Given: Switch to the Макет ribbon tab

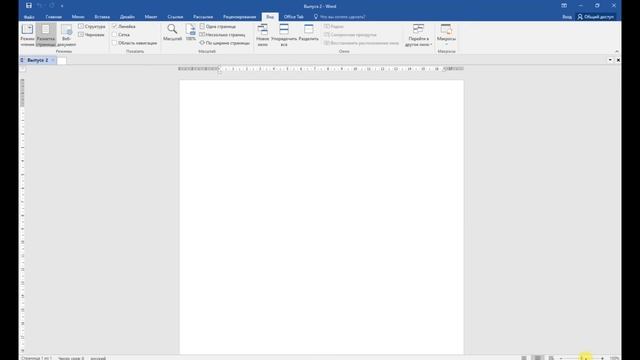Looking at the screenshot, I should (x=151, y=17).
